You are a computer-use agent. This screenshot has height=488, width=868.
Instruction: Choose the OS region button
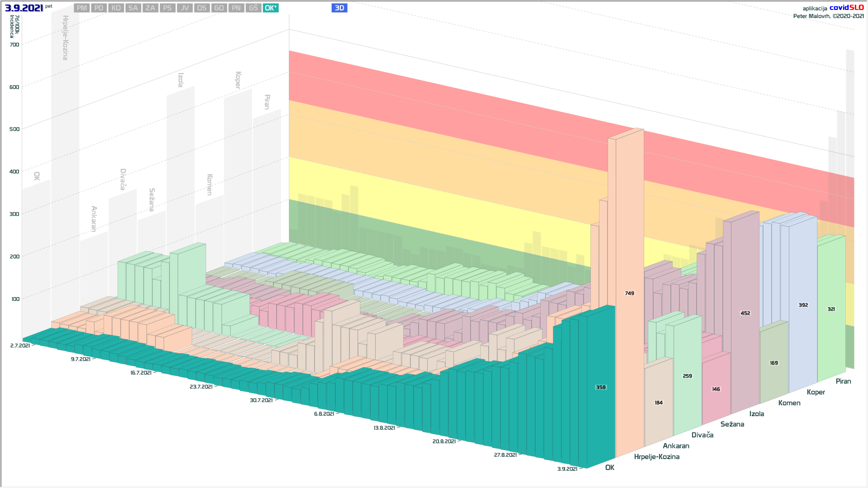click(x=202, y=8)
